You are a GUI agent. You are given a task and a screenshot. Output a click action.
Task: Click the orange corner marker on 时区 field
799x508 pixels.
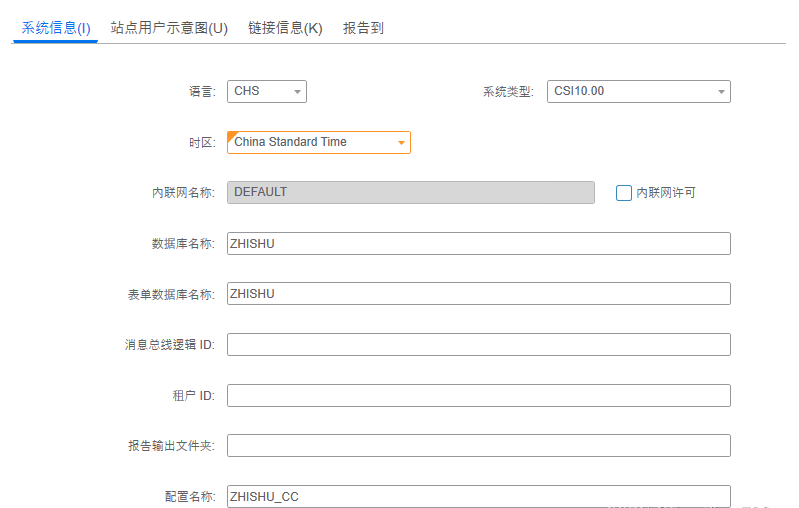coord(231,136)
